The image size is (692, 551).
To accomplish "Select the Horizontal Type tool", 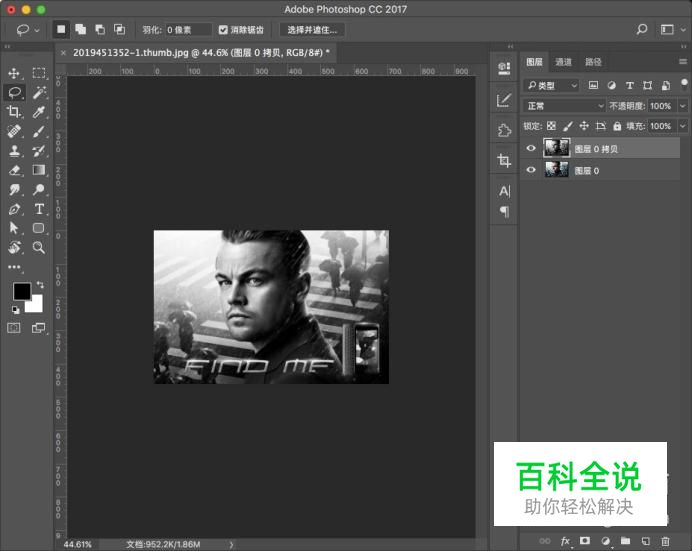I will (x=39, y=209).
